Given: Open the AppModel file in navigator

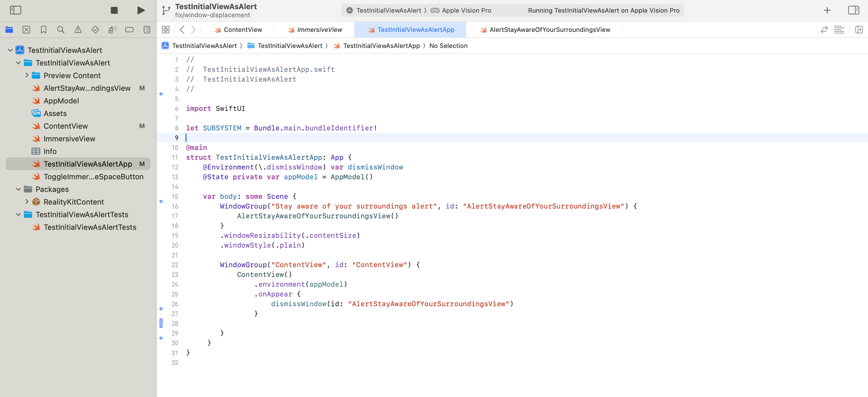Looking at the screenshot, I should (x=61, y=101).
